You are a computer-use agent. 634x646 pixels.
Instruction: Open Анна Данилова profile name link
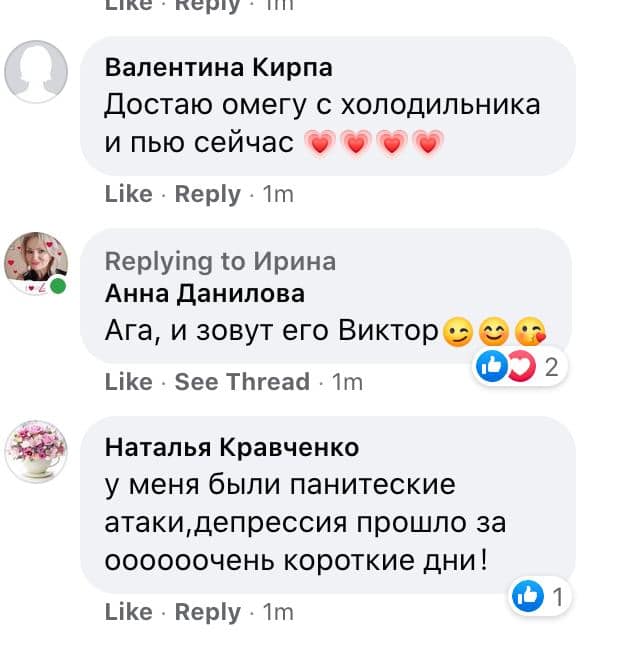(x=205, y=294)
